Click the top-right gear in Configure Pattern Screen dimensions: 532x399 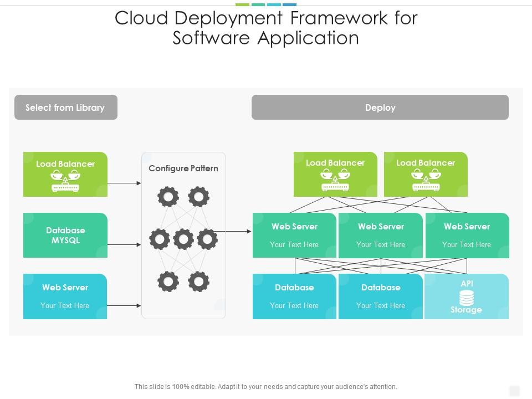[198, 197]
